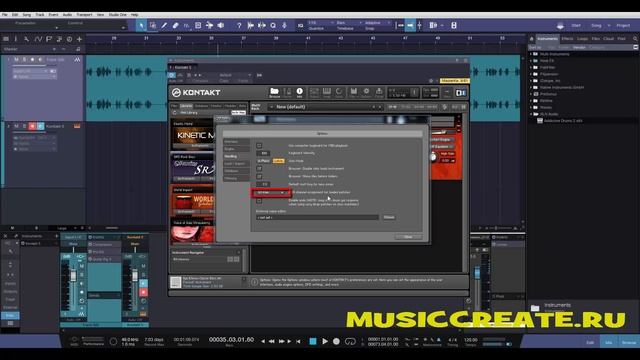
Task: Open the Transport menu
Action: pyautogui.click(x=84, y=15)
